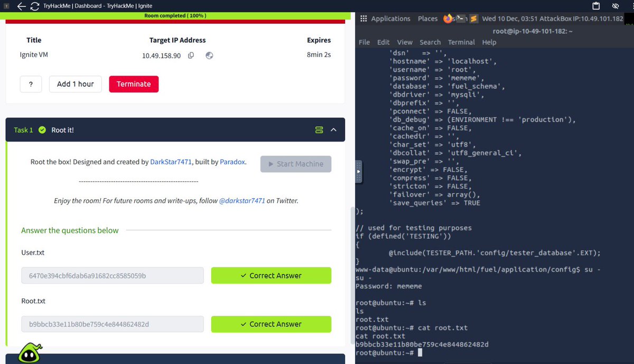Open the terminal Help menu
This screenshot has width=634, height=364.
tap(489, 42)
